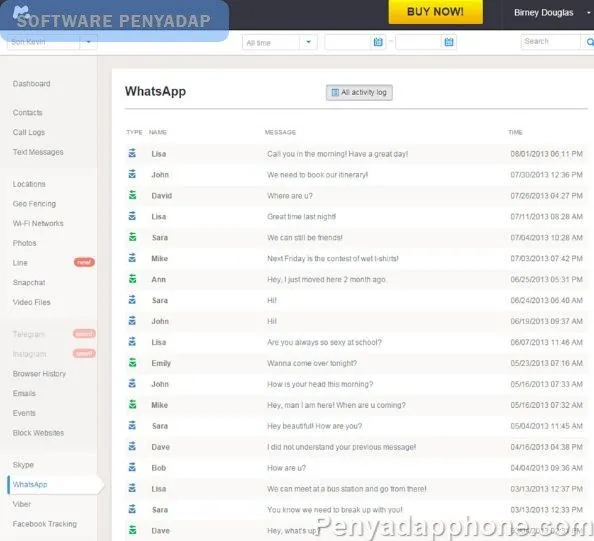Open the end date calendar icon
594x541 pixels.
click(x=449, y=42)
